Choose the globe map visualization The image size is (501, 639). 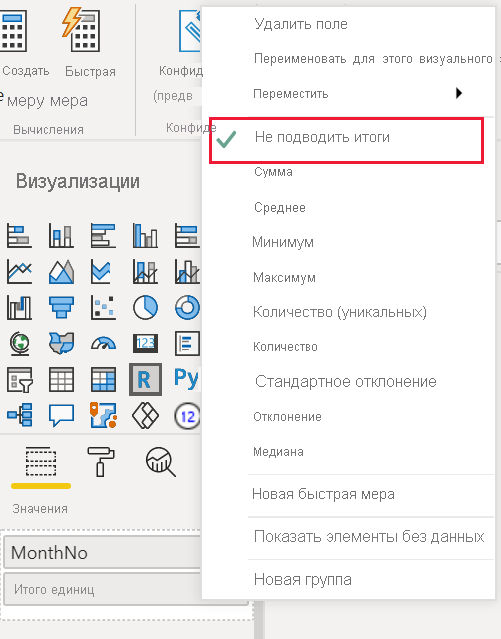[19, 343]
